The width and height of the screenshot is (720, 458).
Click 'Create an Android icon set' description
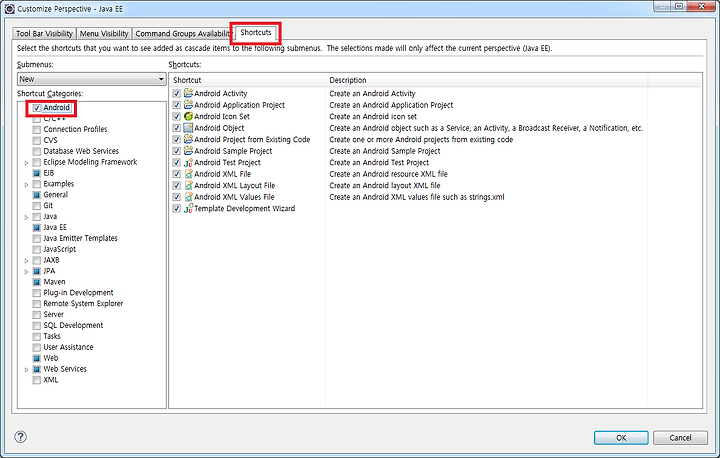373,117
